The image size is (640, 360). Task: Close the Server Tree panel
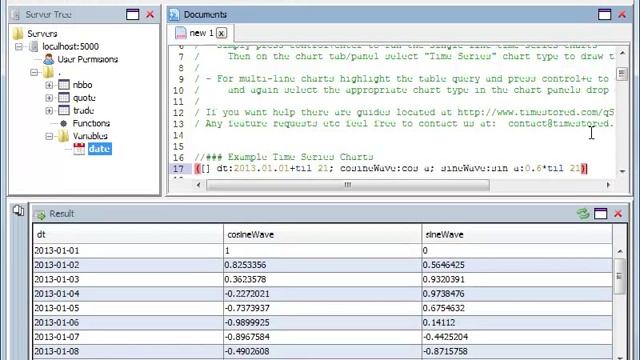[150, 15]
